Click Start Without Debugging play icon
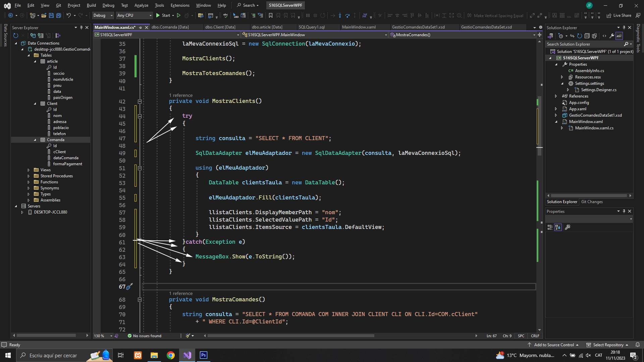The image size is (644, 362). coord(179,15)
